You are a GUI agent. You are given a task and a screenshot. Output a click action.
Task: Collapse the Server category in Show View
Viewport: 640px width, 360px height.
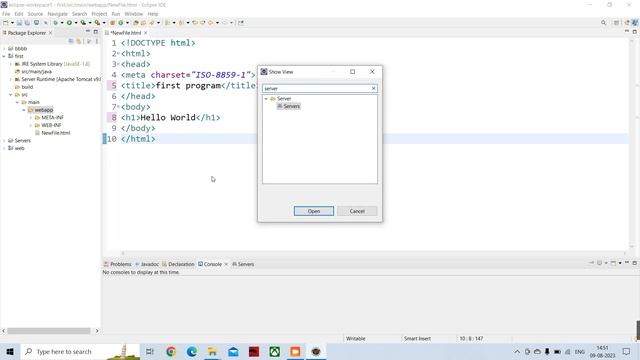(266, 99)
